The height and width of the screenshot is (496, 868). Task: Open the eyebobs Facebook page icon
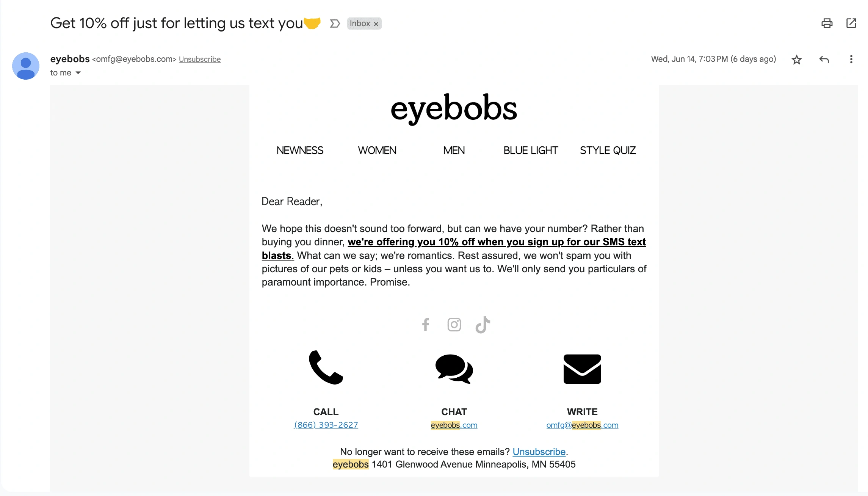(x=426, y=325)
